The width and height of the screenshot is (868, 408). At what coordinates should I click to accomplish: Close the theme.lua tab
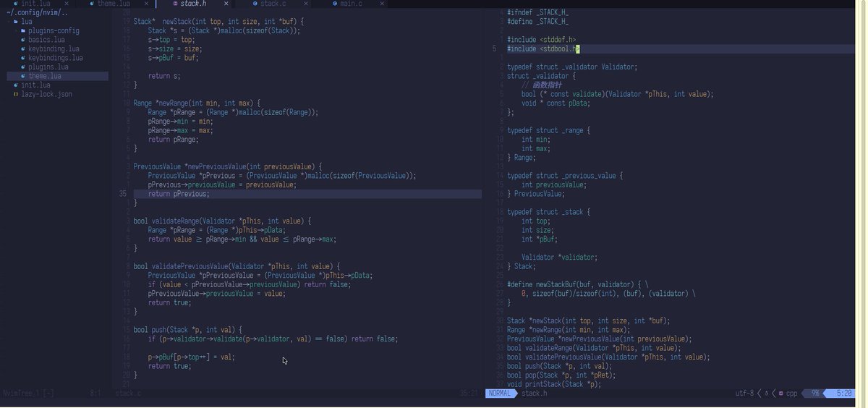147,4
